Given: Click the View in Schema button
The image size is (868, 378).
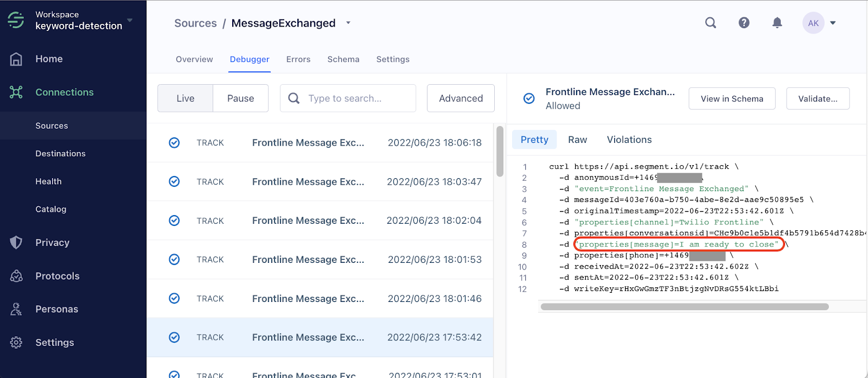Looking at the screenshot, I should [732, 98].
